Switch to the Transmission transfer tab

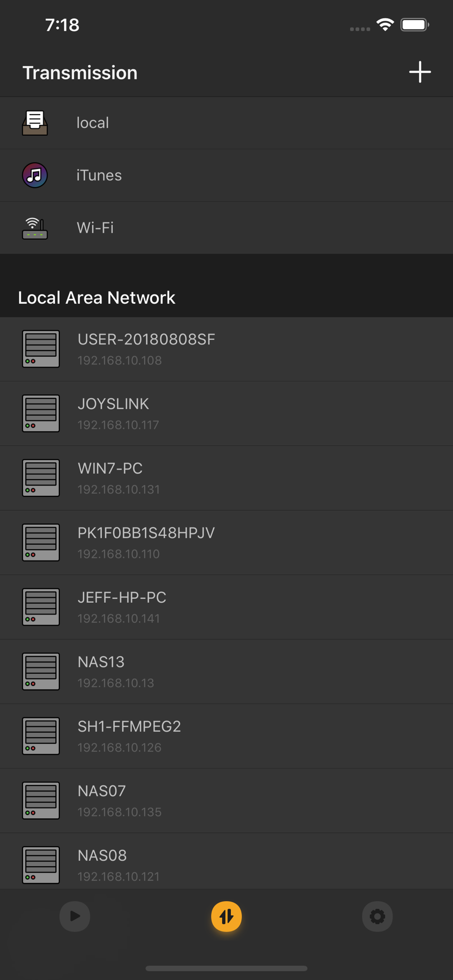[226, 916]
